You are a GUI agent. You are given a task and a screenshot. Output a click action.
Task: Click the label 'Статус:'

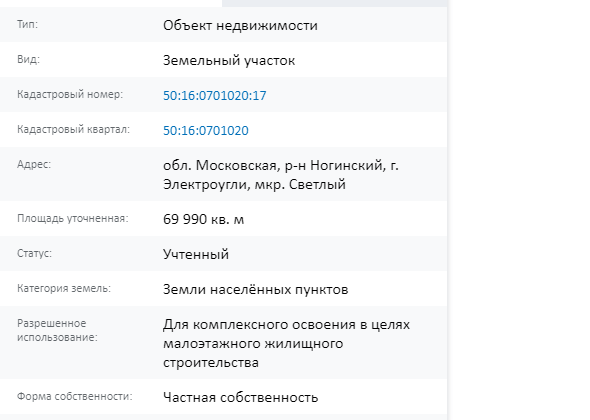(34, 253)
